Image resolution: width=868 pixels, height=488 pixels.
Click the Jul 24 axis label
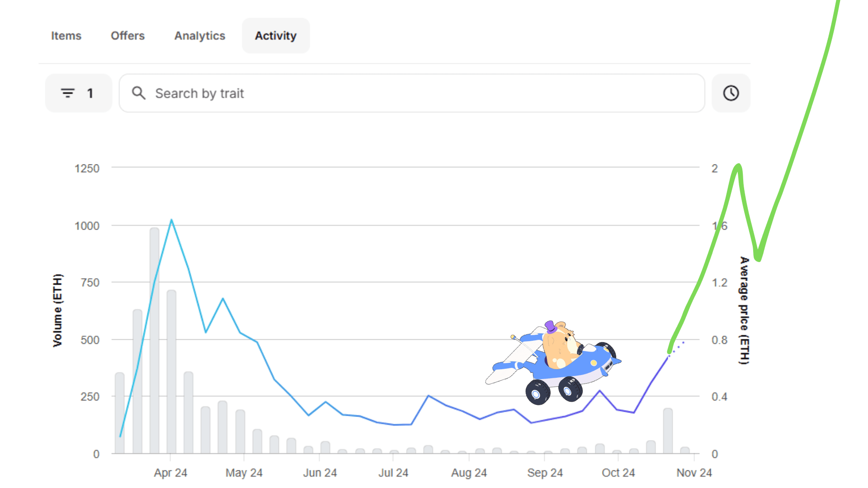click(393, 473)
